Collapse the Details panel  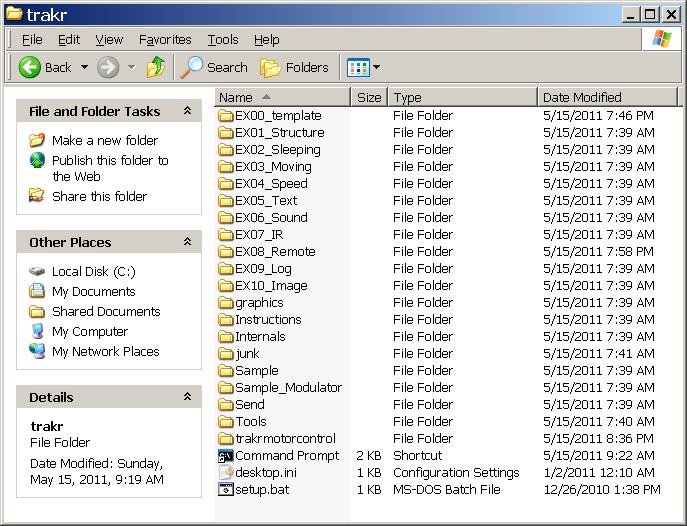pos(188,397)
